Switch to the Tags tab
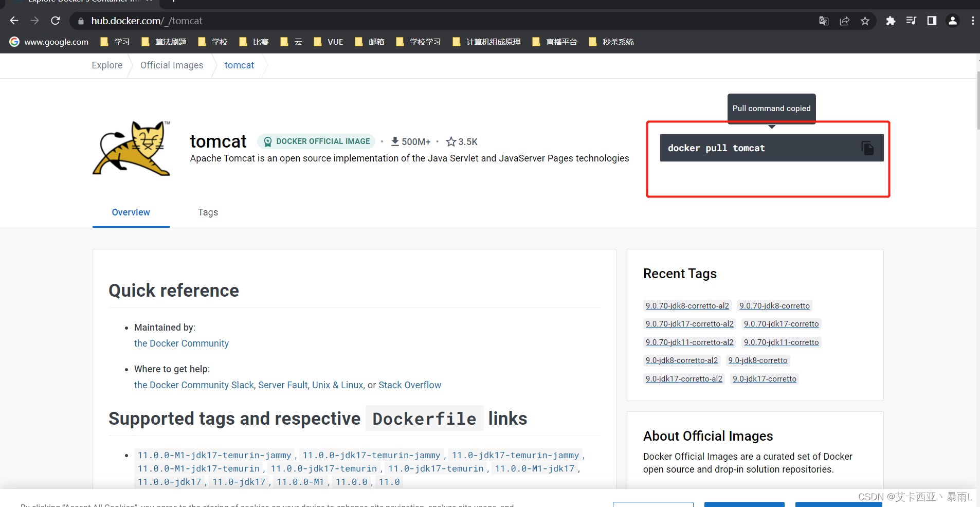The image size is (980, 507). click(x=208, y=212)
